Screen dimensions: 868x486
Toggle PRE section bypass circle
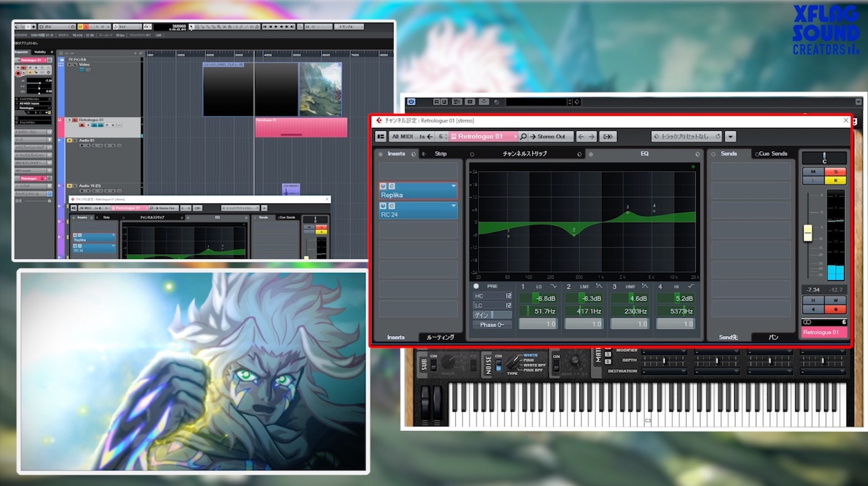click(x=476, y=287)
